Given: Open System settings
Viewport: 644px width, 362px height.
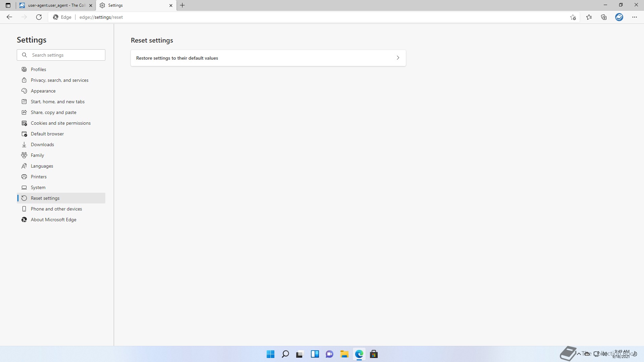Looking at the screenshot, I should [61, 187].
